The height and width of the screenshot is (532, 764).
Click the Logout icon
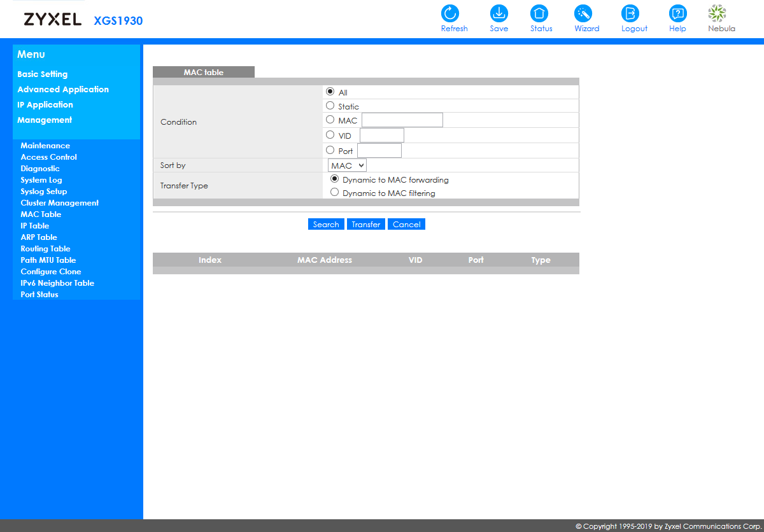tap(630, 13)
